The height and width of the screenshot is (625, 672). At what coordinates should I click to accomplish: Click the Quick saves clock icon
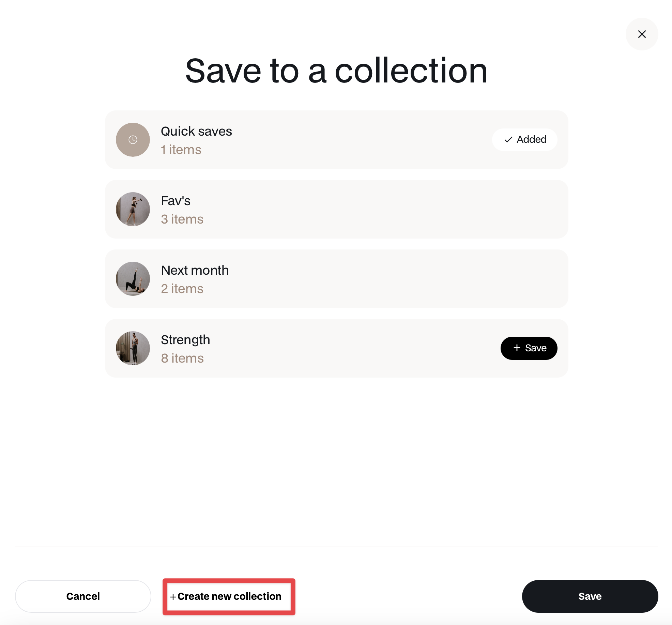tap(133, 140)
